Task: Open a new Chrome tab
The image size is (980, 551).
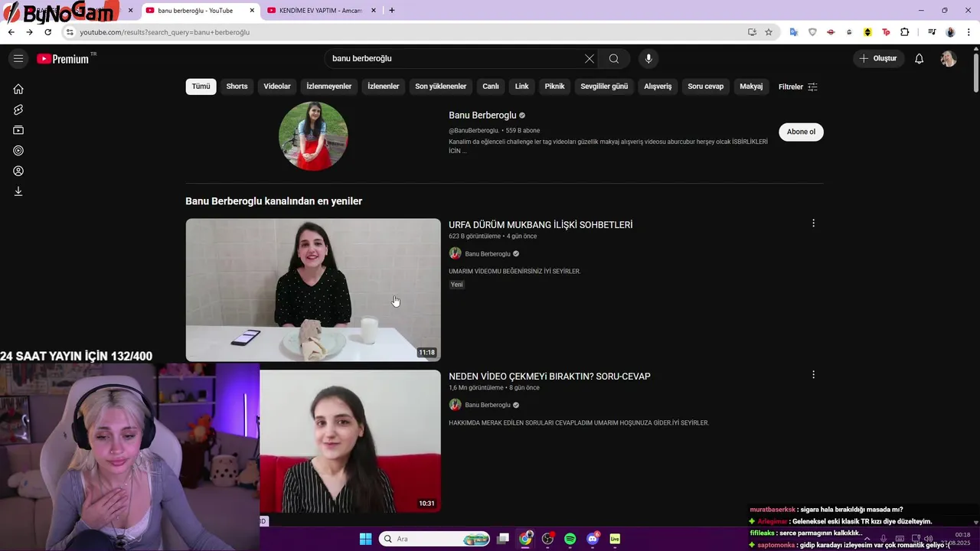Action: pyautogui.click(x=392, y=11)
